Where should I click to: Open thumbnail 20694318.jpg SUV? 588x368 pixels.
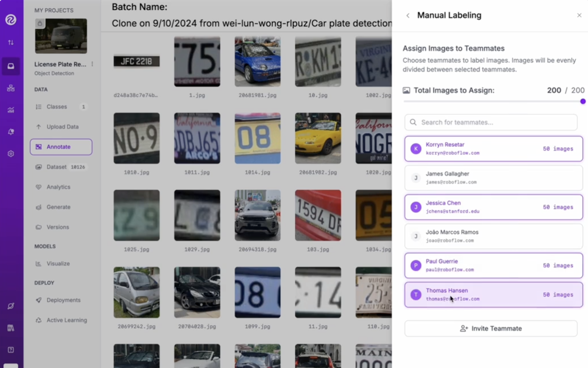coord(257,215)
